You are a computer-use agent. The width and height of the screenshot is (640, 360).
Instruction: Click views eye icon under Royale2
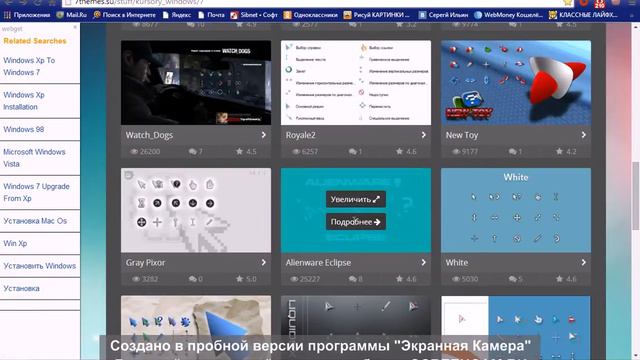point(296,151)
